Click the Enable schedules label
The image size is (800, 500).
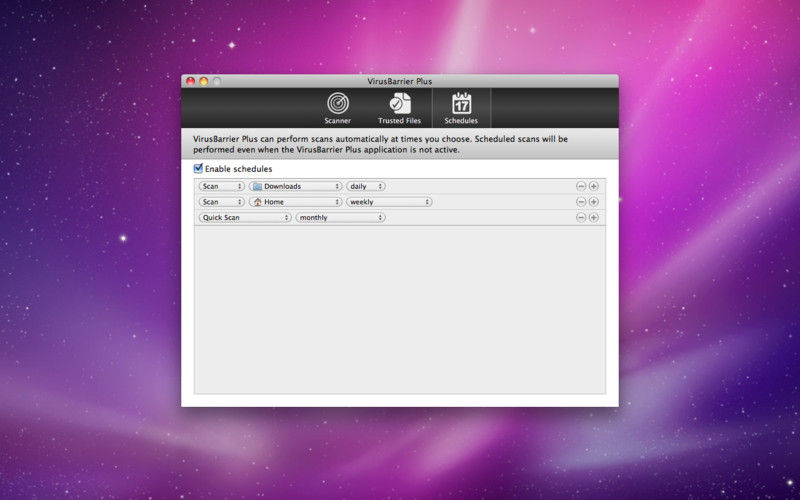[x=238, y=169]
